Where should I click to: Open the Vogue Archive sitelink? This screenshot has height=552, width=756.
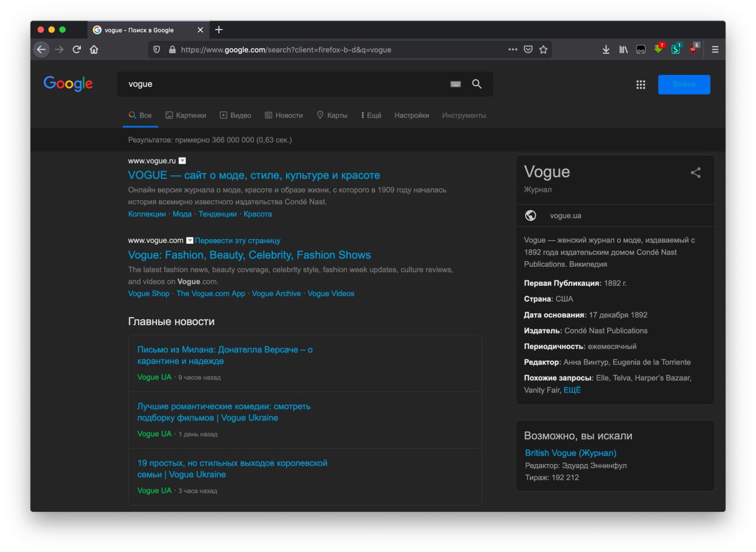coord(276,293)
